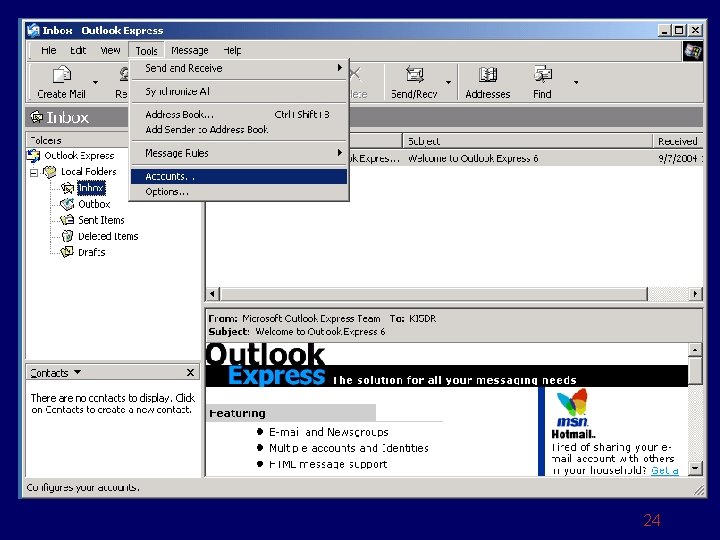The image size is (720, 540).
Task: Click the MSN Hotmail butterfly logo
Action: pyautogui.click(x=572, y=402)
